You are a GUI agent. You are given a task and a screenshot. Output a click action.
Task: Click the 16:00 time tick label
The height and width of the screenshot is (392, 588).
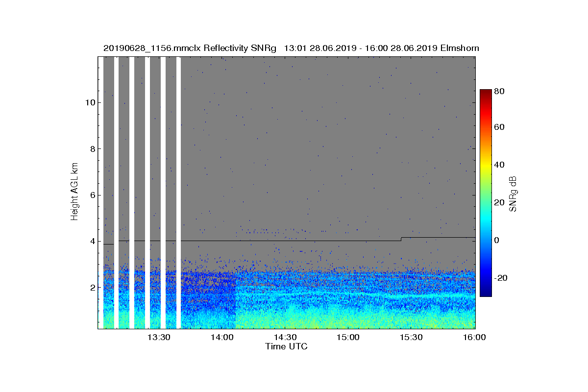(x=475, y=338)
